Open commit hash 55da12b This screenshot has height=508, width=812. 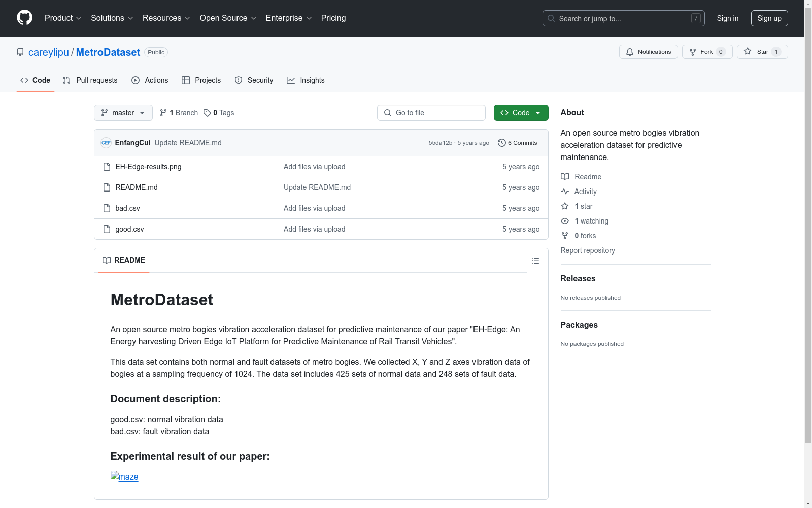pos(441,143)
